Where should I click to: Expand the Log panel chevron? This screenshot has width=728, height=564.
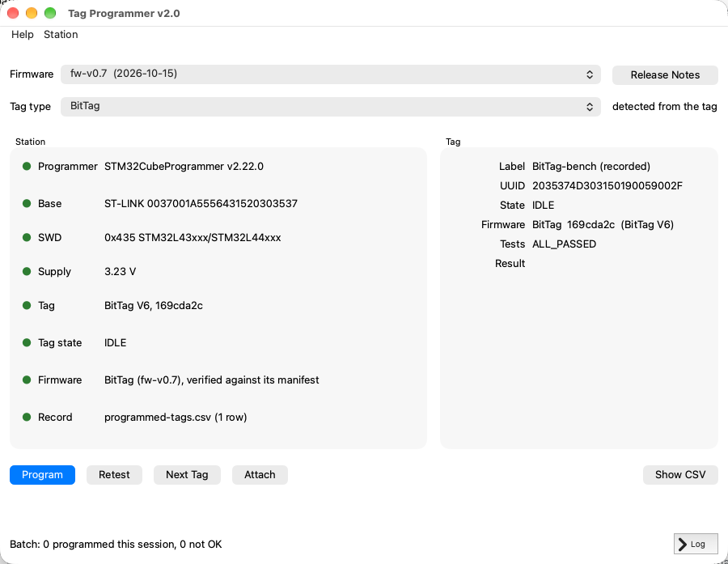pos(696,544)
